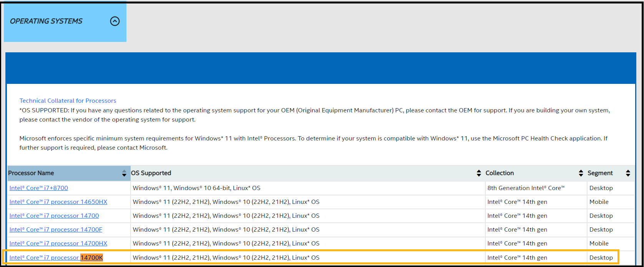Click the OS Supported column header
The width and height of the screenshot is (644, 267).
[x=151, y=173]
